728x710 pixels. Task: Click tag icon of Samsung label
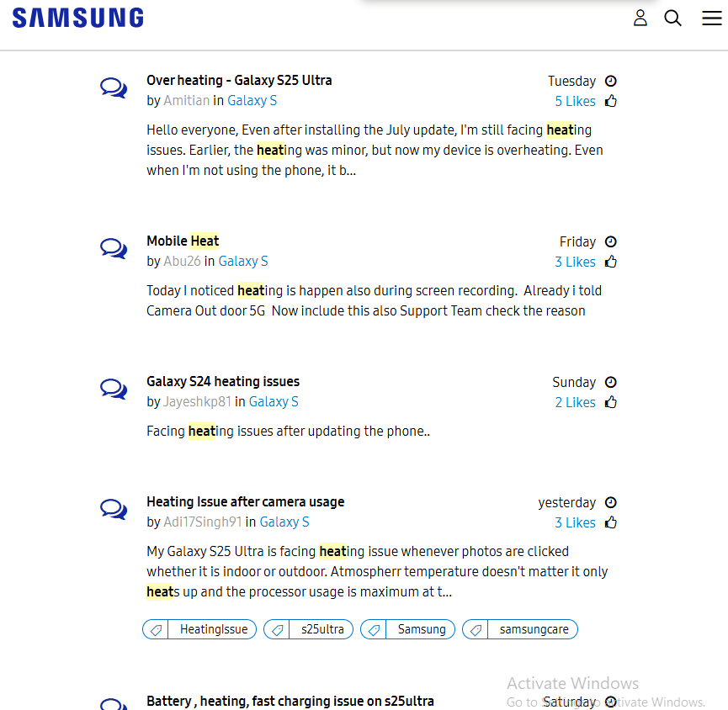tap(374, 630)
